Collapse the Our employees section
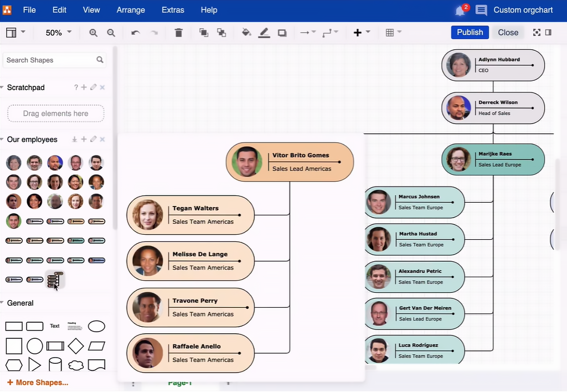This screenshot has width=567, height=392. click(x=2, y=139)
